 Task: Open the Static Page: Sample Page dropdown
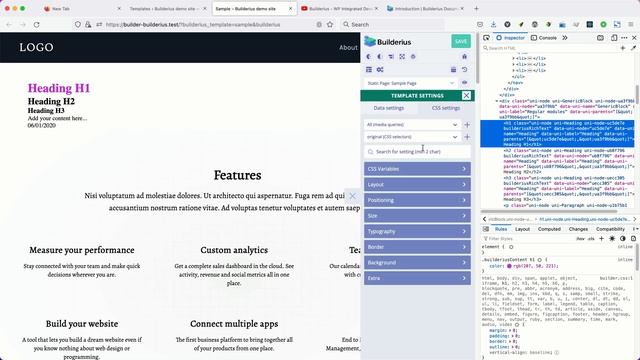411,83
